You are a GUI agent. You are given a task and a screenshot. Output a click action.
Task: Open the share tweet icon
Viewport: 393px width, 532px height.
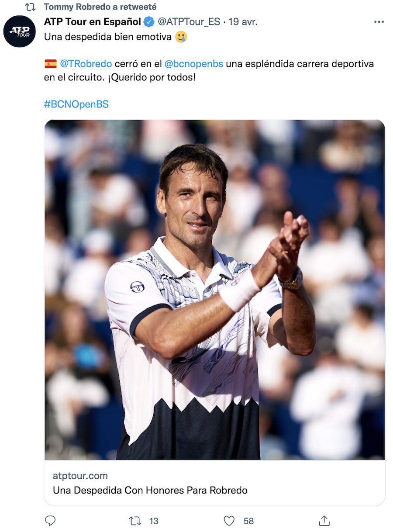(324, 521)
